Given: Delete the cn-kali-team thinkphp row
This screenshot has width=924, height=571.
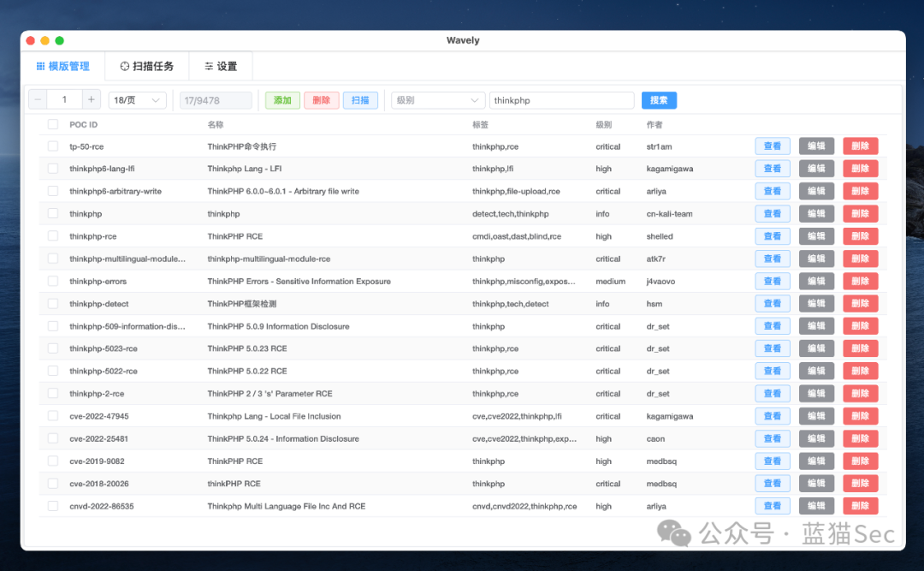Looking at the screenshot, I should (861, 213).
